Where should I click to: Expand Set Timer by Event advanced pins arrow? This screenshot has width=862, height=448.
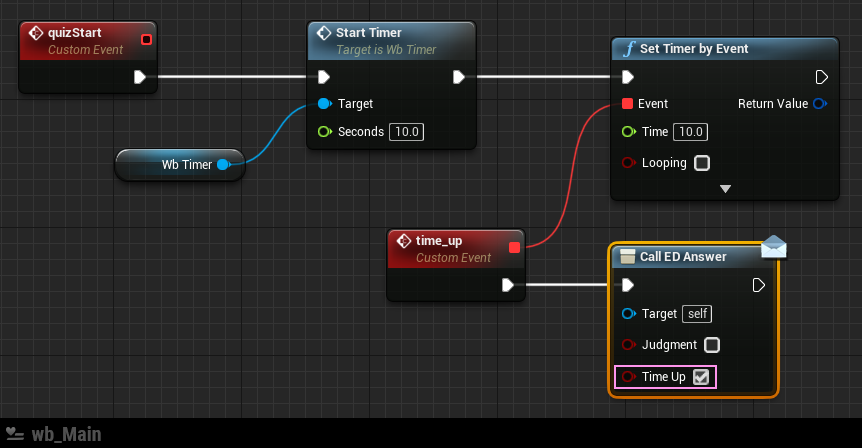click(726, 189)
